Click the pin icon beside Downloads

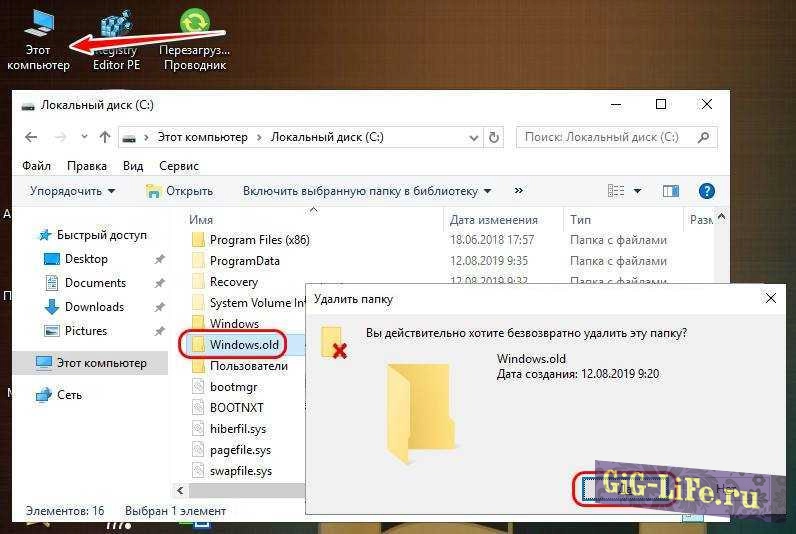[159, 307]
